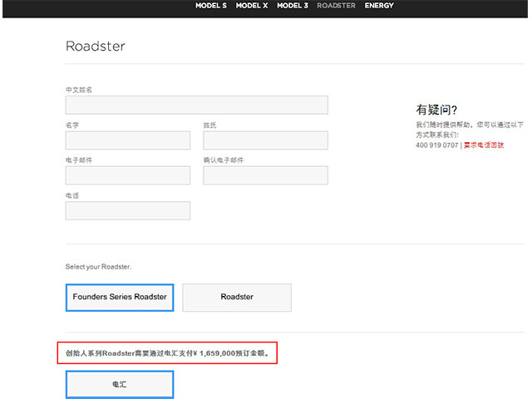Viewport: 532px width, 399px height.
Task: Click the 有疑问? help heading
Action: (x=436, y=110)
